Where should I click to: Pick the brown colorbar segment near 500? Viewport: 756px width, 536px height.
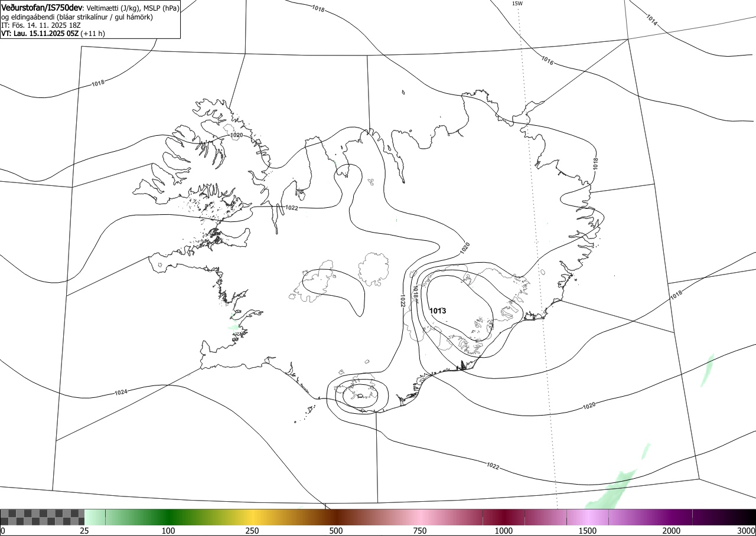(336, 517)
